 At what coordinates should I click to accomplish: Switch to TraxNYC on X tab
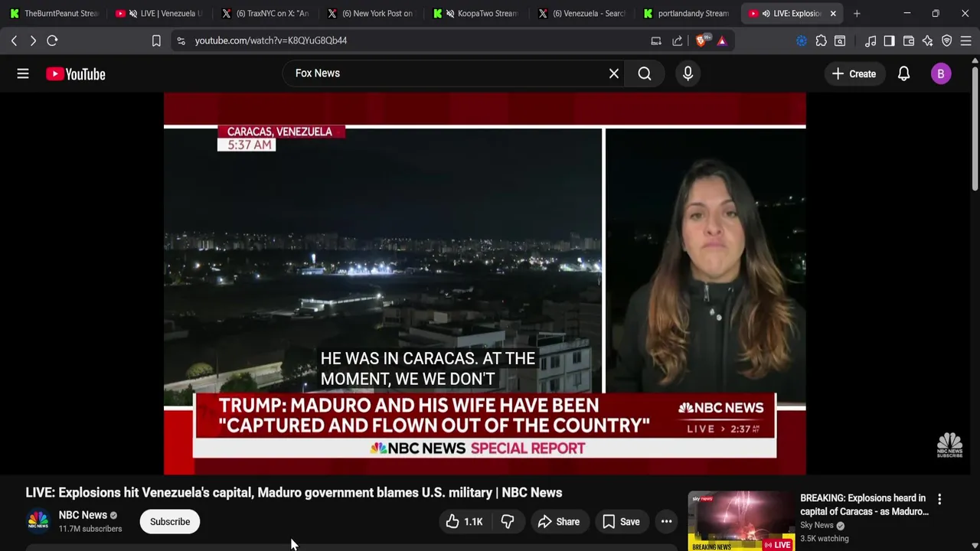[266, 13]
